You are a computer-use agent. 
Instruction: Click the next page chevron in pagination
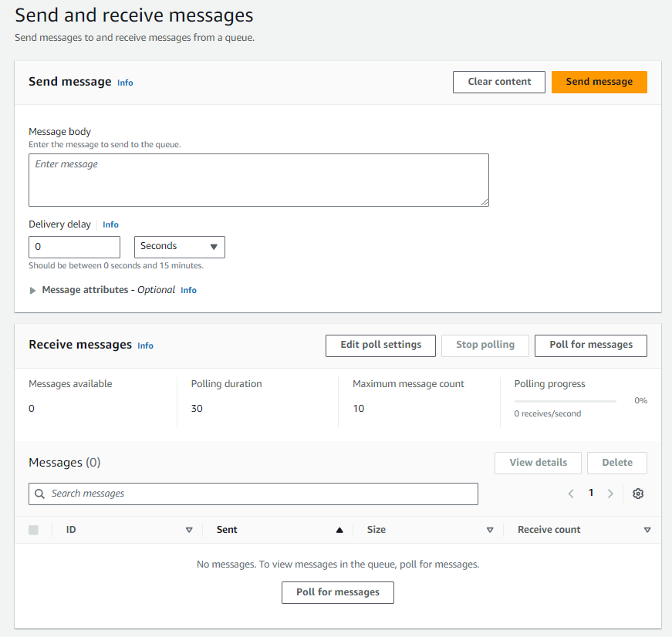(x=610, y=493)
